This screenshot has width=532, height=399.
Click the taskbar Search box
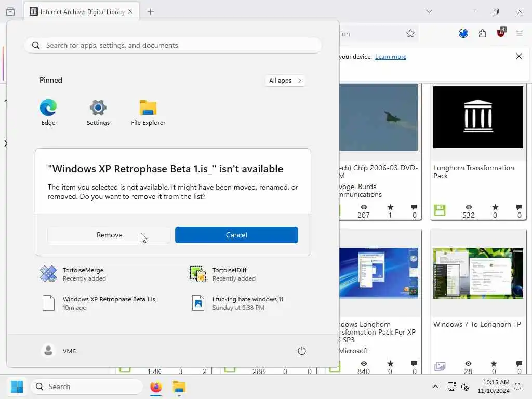coord(87,387)
